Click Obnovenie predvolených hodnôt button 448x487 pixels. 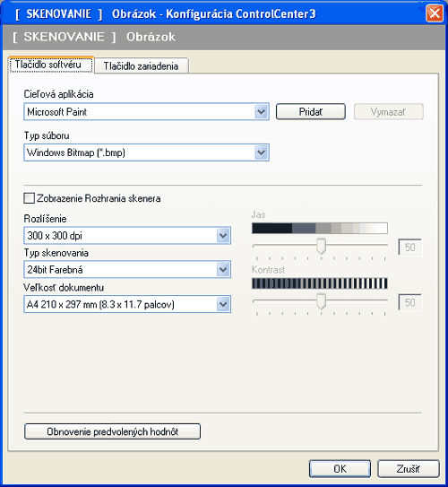pos(112,431)
